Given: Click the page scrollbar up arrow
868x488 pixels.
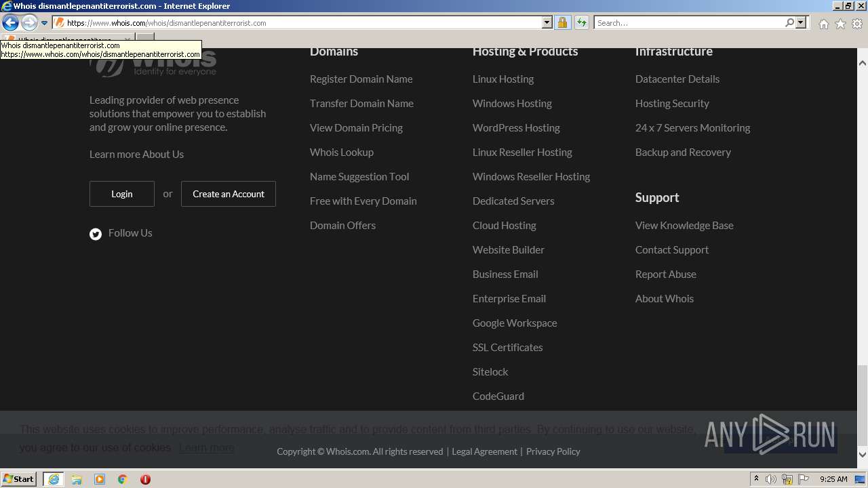Looking at the screenshot, I should [x=863, y=63].
